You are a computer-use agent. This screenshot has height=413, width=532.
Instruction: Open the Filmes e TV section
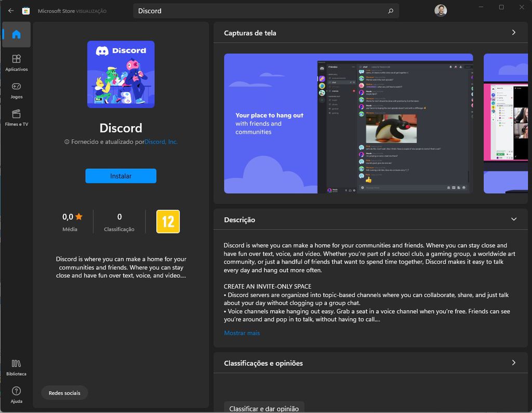tap(16, 118)
